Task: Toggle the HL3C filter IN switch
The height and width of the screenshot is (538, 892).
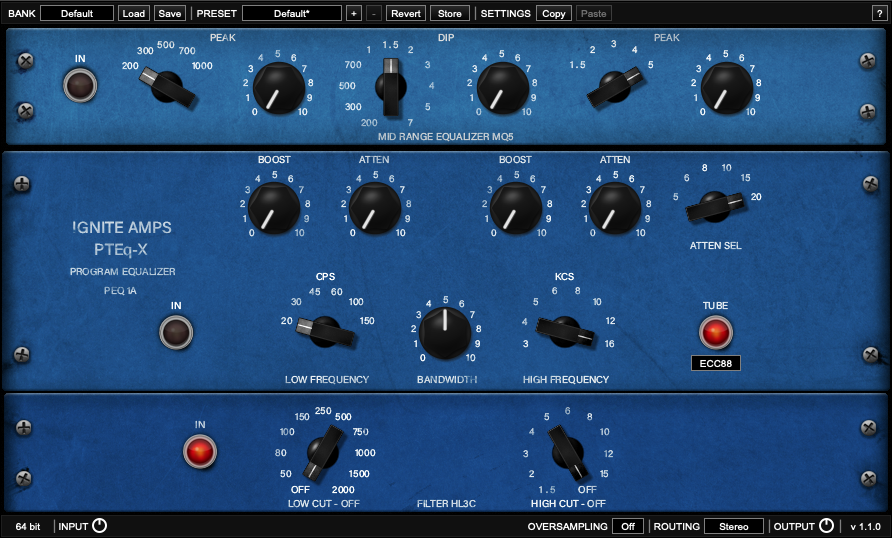Action: tap(200, 452)
